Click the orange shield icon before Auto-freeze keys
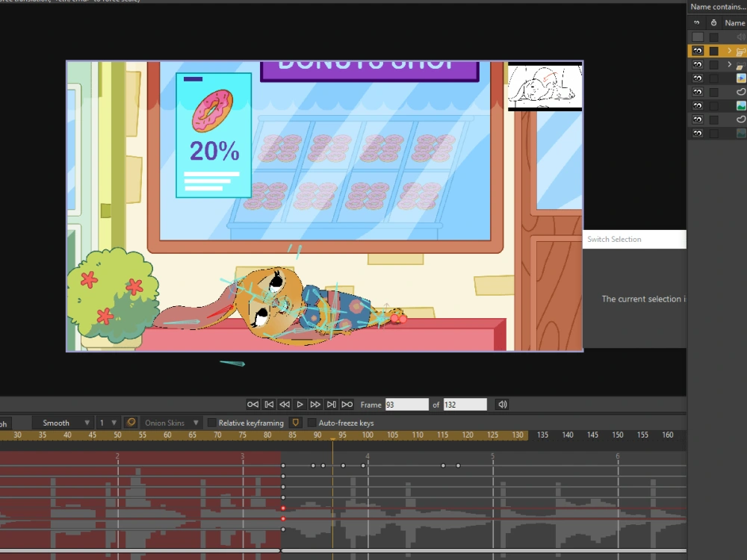Viewport: 747px width, 560px height. (295, 423)
